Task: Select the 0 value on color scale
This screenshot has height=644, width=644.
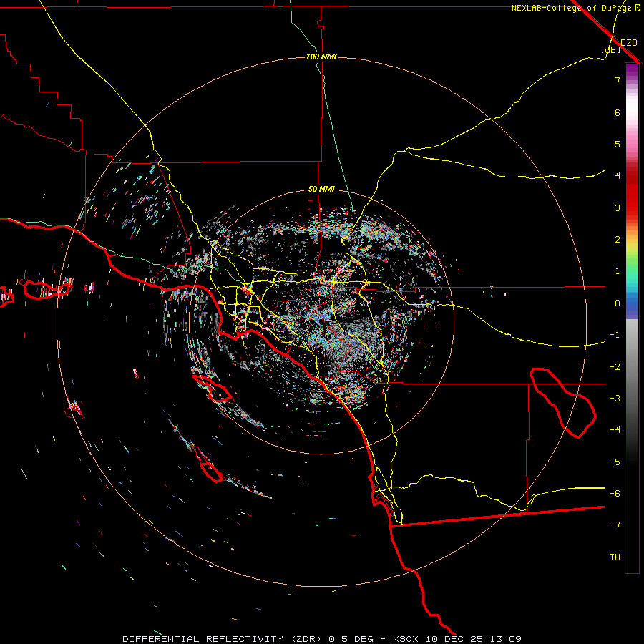Action: click(x=618, y=303)
